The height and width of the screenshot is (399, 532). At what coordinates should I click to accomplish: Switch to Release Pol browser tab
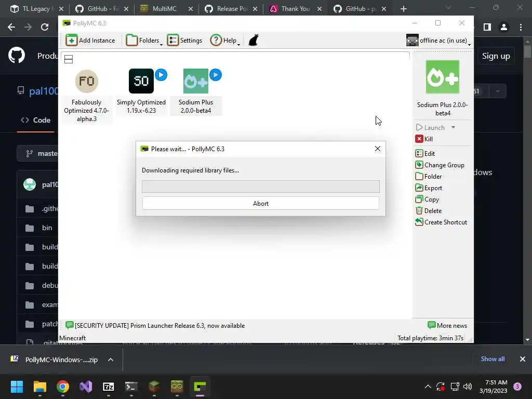227,9
